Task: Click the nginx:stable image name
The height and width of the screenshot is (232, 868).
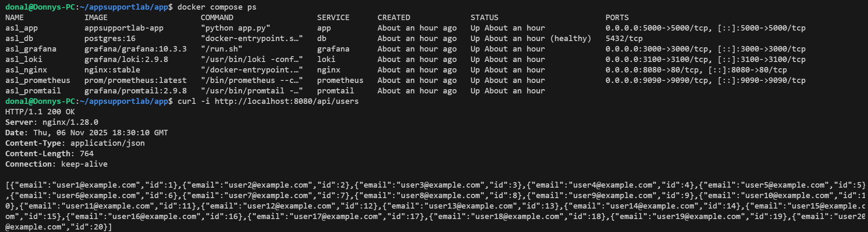Action: [x=112, y=70]
